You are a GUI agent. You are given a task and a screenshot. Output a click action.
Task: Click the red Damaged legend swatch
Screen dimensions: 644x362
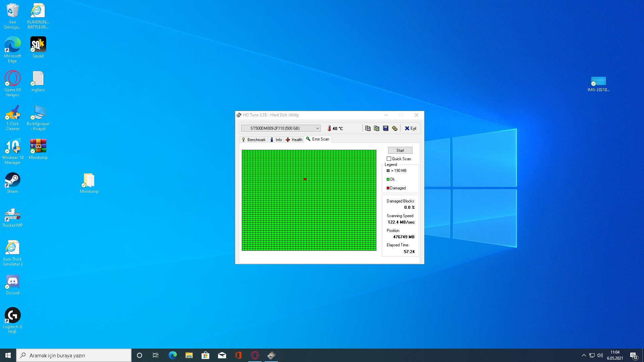pyautogui.click(x=388, y=188)
